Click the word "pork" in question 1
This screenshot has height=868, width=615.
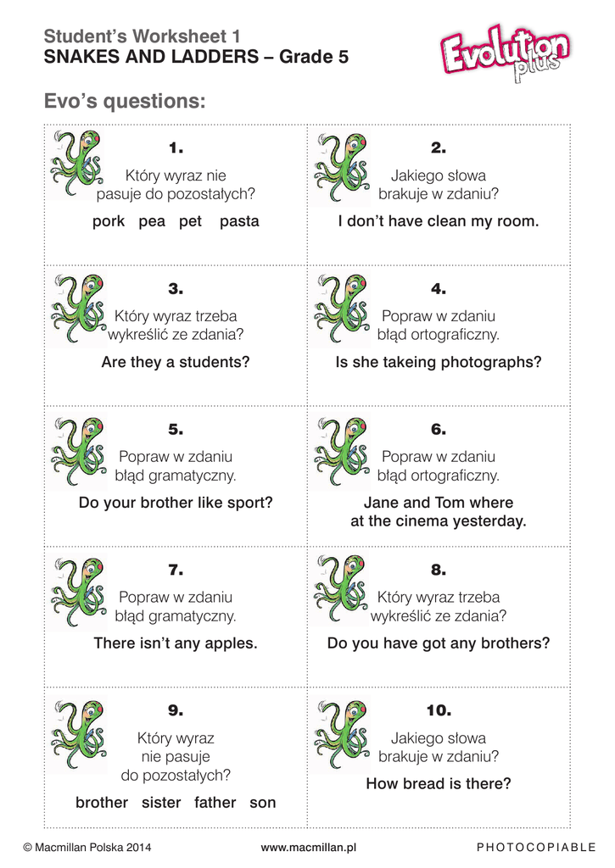[x=109, y=222]
